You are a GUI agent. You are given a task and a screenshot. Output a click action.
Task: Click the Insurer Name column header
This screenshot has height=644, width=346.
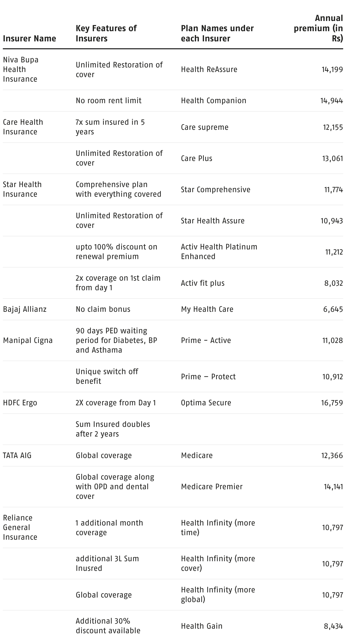tap(29, 38)
